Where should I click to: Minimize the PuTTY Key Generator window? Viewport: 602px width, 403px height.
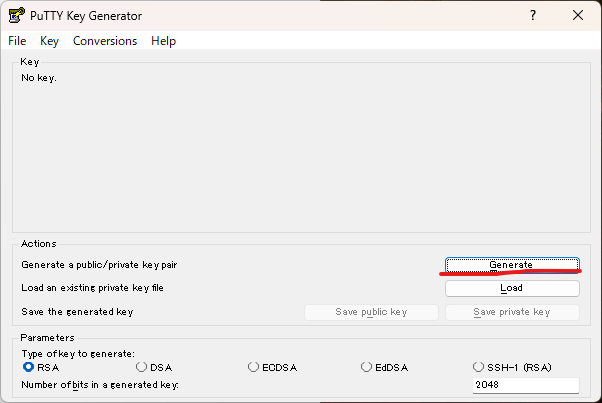[487, 15]
